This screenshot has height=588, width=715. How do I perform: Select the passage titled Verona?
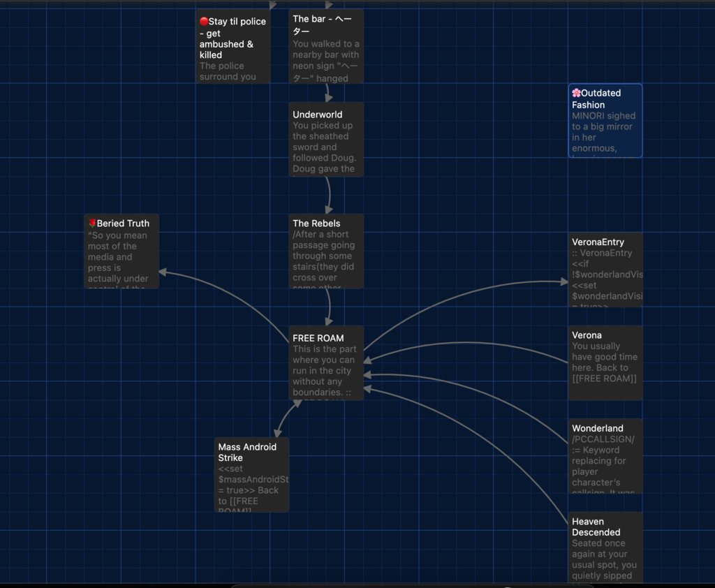click(605, 362)
